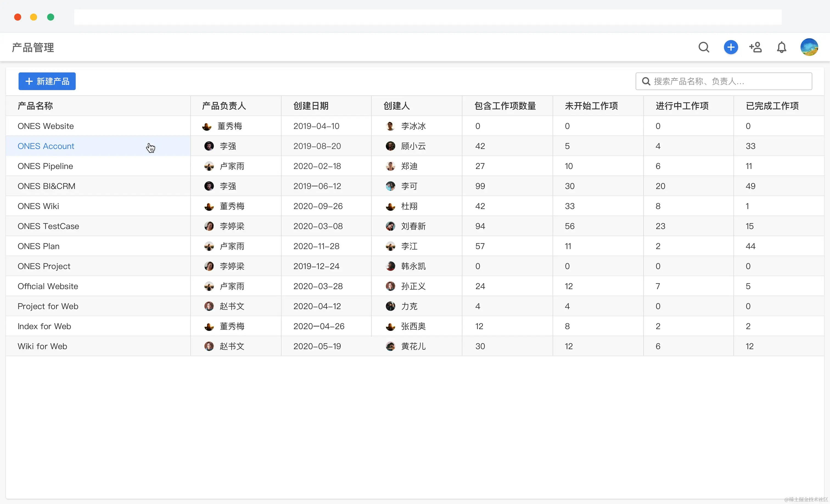Screen dimensions: 830x504
Task: Open the ONES TestCase product
Action: (x=48, y=226)
